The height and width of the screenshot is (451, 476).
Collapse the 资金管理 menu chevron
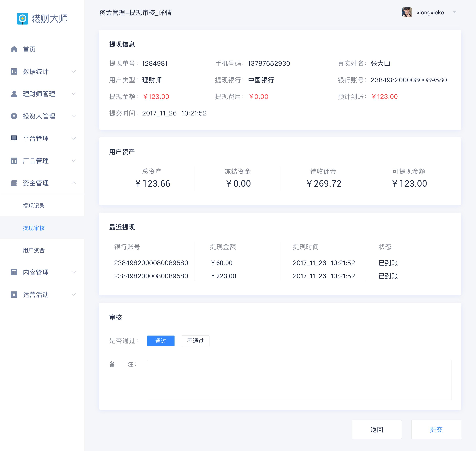click(x=74, y=183)
